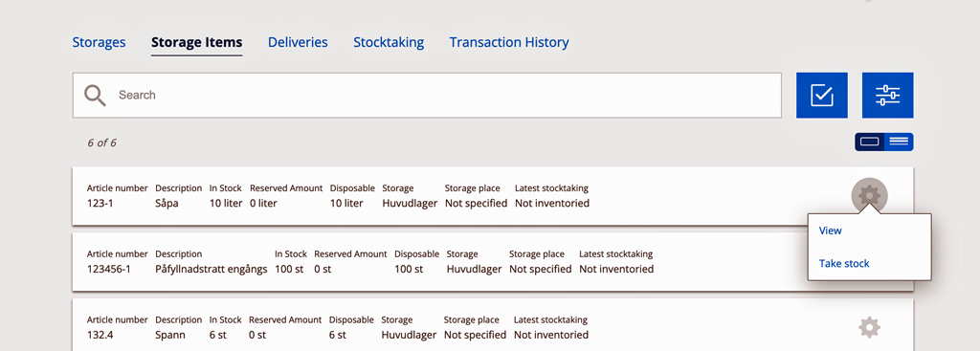Screen dimensions: 980x351
Task: Select View from the gear popup
Action: tap(831, 230)
